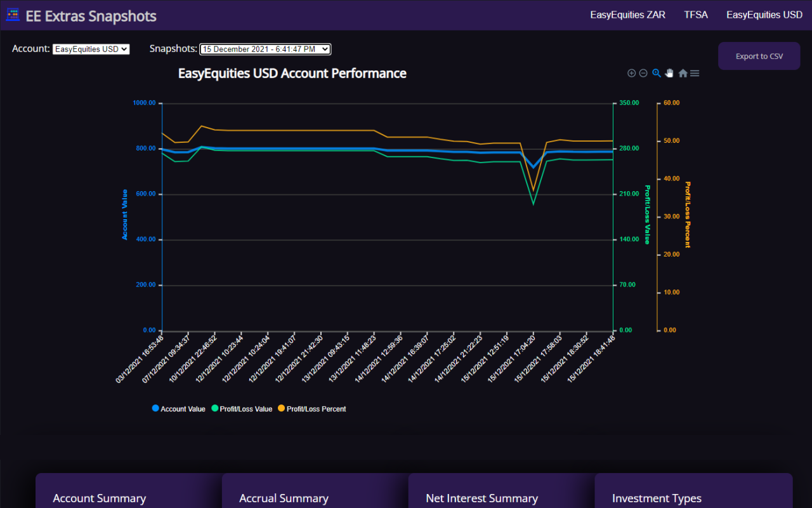812x508 pixels.
Task: Click the Investment Types card heading
Action: click(657, 498)
